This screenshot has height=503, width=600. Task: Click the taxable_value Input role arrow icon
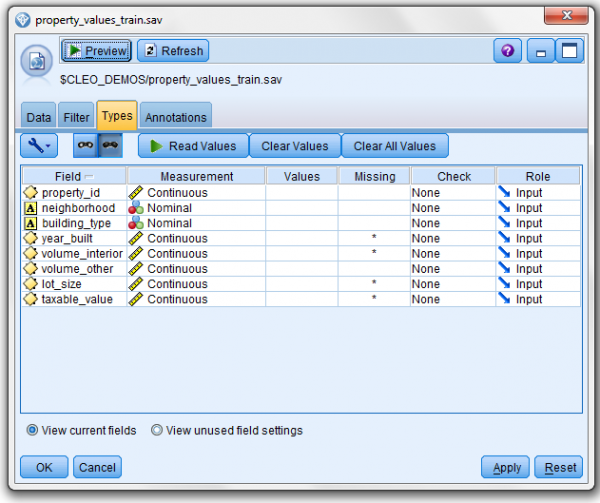coord(504,299)
